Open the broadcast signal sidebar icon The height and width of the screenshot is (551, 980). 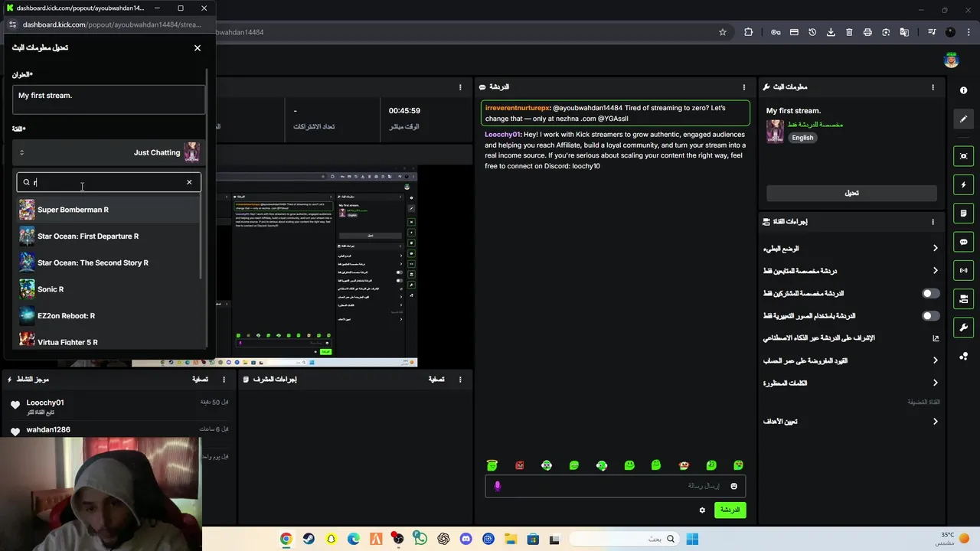click(x=963, y=270)
